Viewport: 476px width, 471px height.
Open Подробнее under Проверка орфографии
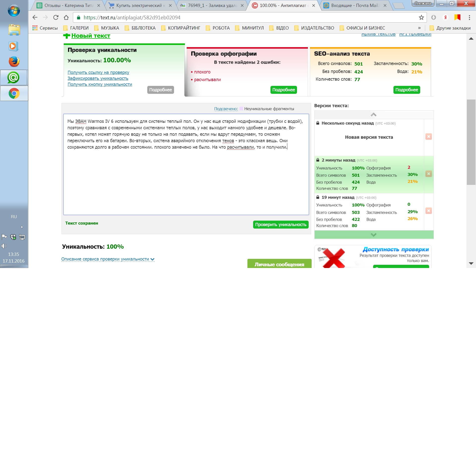[283, 90]
